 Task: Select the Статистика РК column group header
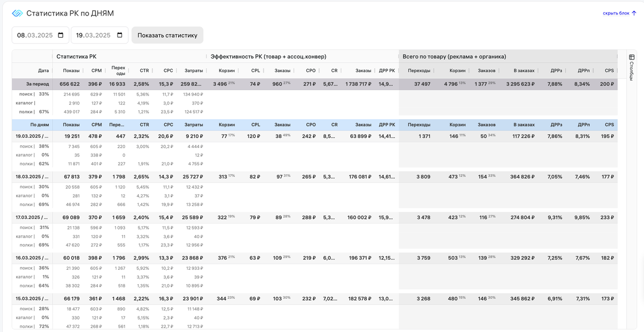click(76, 56)
